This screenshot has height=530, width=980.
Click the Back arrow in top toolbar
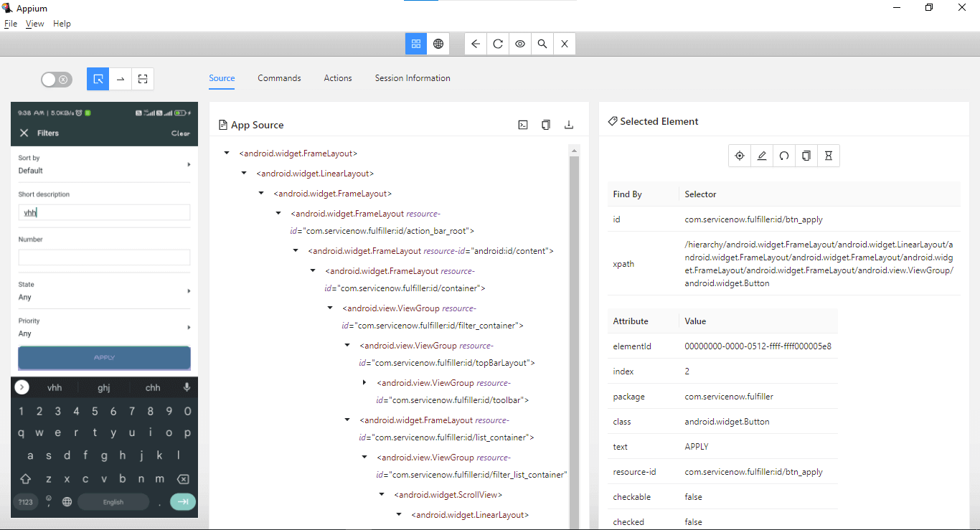pyautogui.click(x=476, y=44)
